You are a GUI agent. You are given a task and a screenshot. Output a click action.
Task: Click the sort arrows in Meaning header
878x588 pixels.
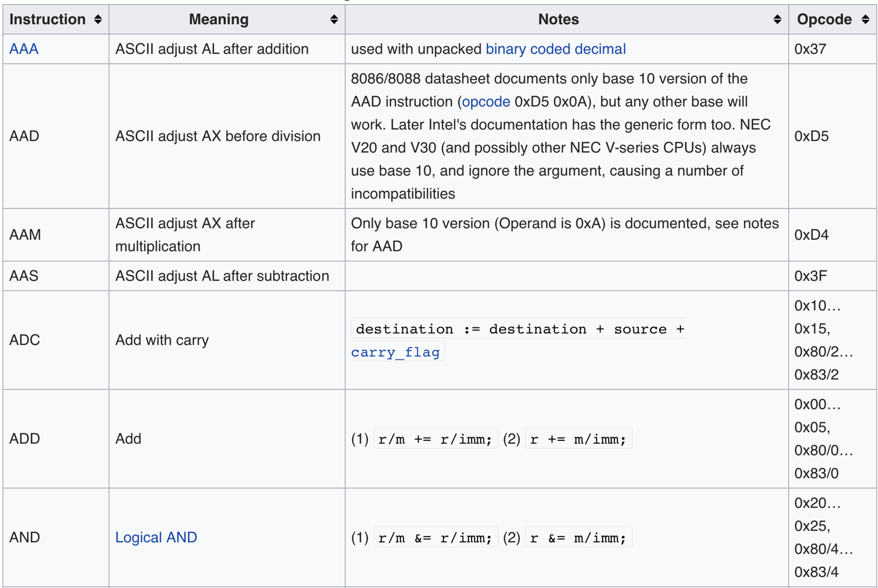click(x=334, y=19)
